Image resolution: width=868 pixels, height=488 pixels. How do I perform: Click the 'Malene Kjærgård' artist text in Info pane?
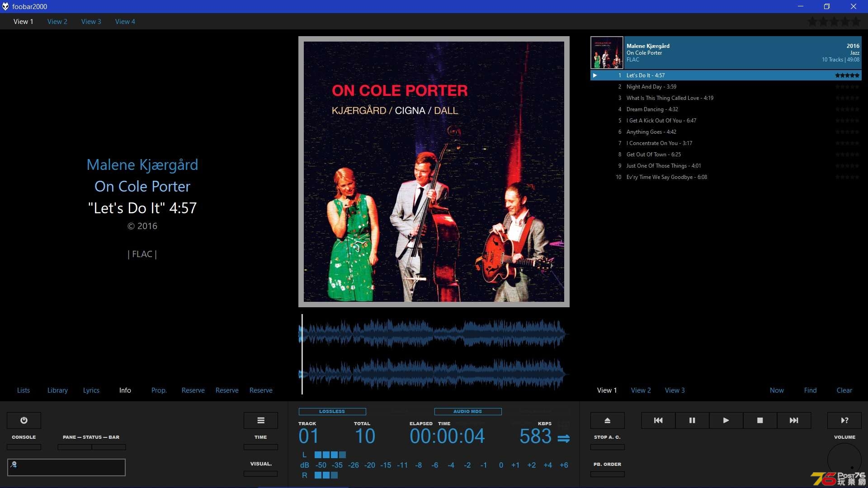pyautogui.click(x=142, y=165)
